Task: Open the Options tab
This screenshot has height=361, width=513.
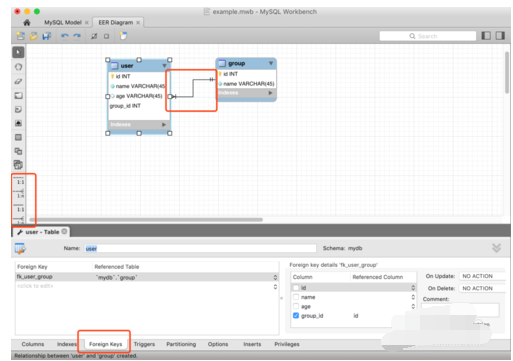Action: (x=218, y=344)
